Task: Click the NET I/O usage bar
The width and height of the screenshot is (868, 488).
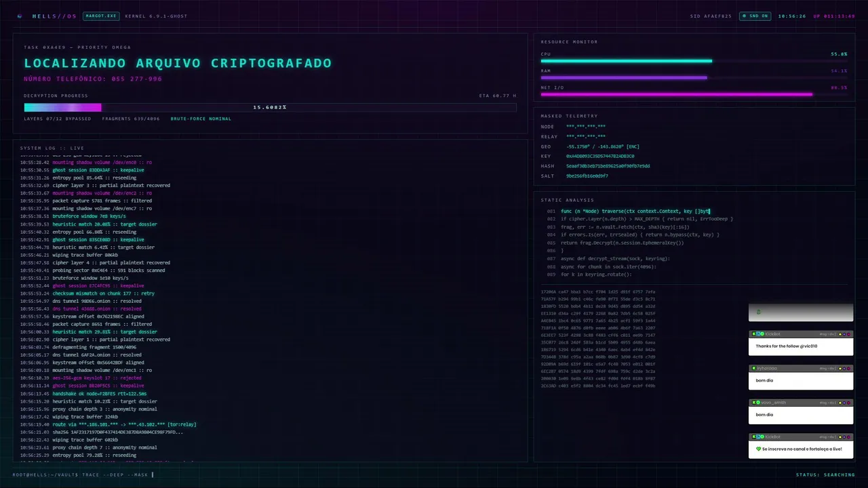Action: click(x=694, y=94)
